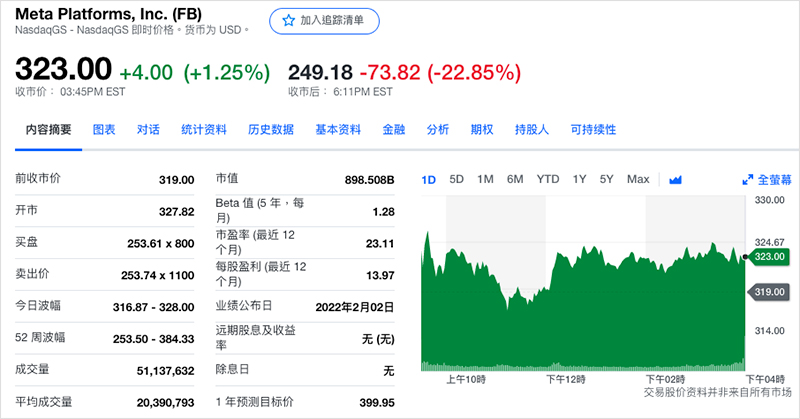The width and height of the screenshot is (800, 419).
Task: Open the 对话 tab
Action: (148, 130)
